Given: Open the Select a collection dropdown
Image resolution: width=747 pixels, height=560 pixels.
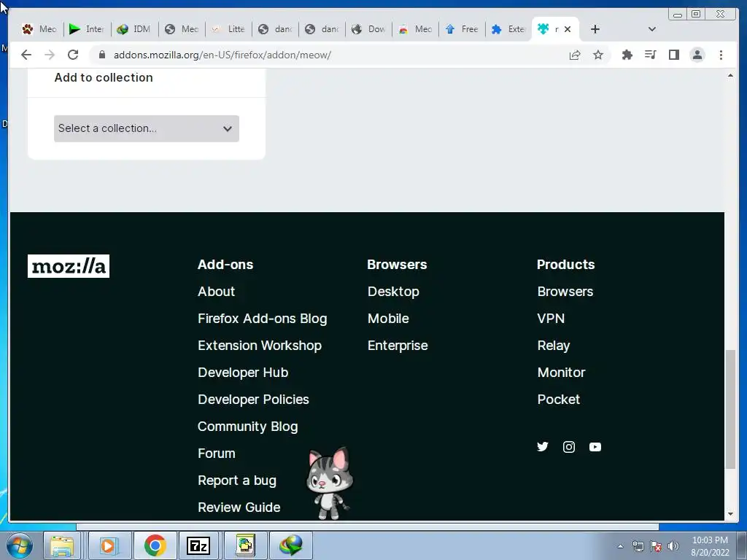Looking at the screenshot, I should coord(146,128).
